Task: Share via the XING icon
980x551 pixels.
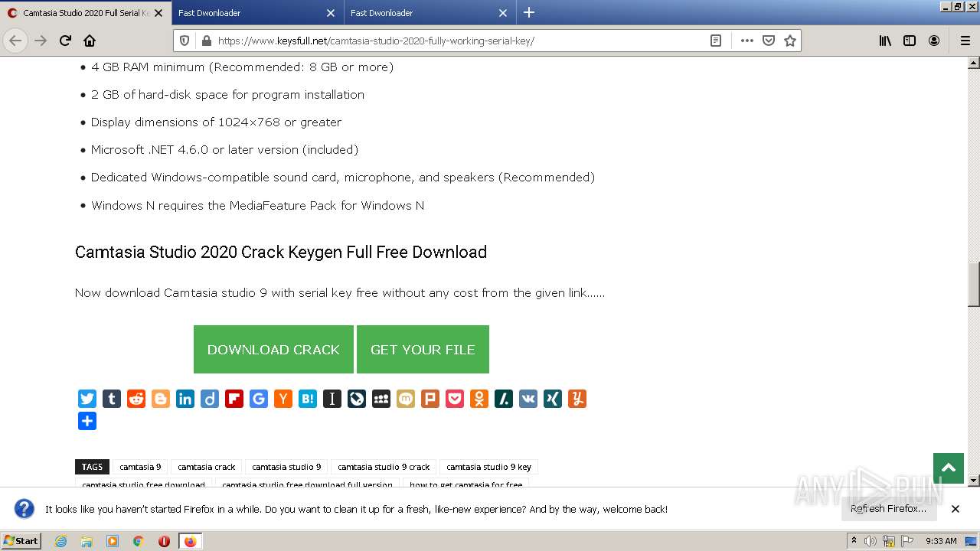Action: [553, 399]
